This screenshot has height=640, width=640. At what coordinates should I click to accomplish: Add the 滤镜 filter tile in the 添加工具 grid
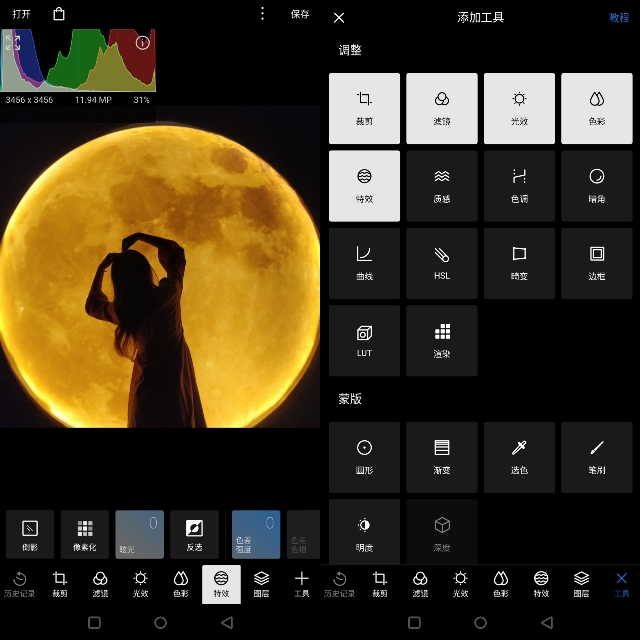pyautogui.click(x=442, y=109)
